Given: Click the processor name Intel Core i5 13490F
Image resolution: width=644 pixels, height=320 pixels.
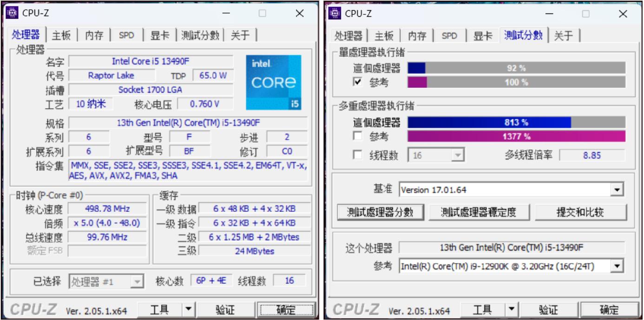Looking at the screenshot, I should [x=151, y=61].
